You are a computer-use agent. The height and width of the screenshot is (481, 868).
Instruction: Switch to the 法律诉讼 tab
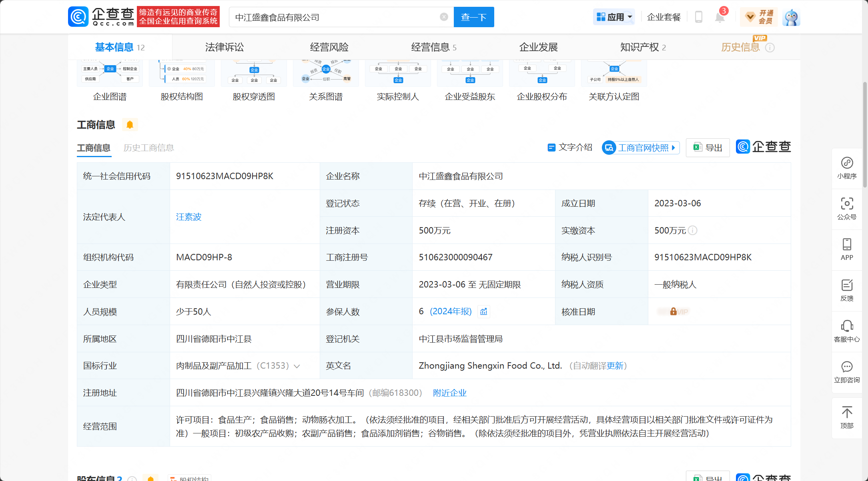[224, 47]
